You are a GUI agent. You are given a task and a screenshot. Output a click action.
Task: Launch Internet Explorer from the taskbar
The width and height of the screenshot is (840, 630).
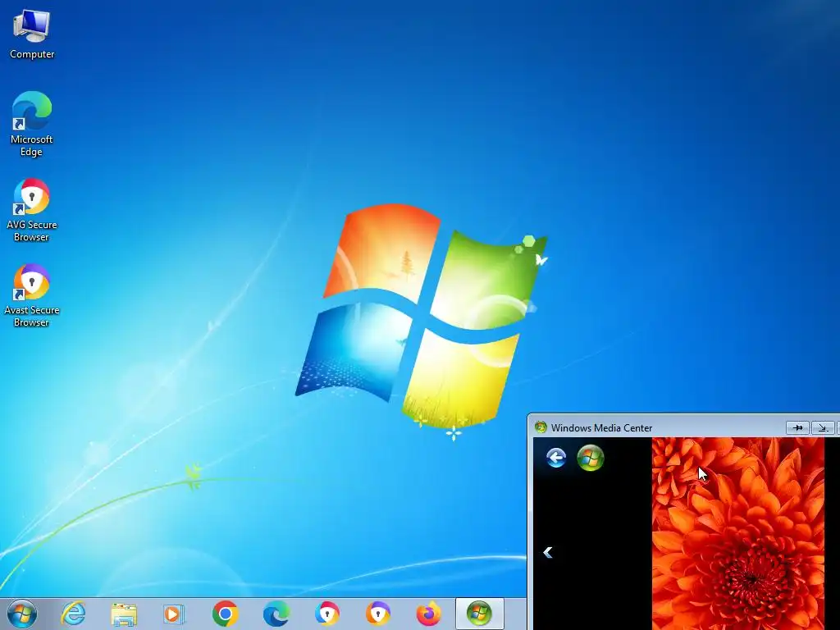click(x=73, y=614)
